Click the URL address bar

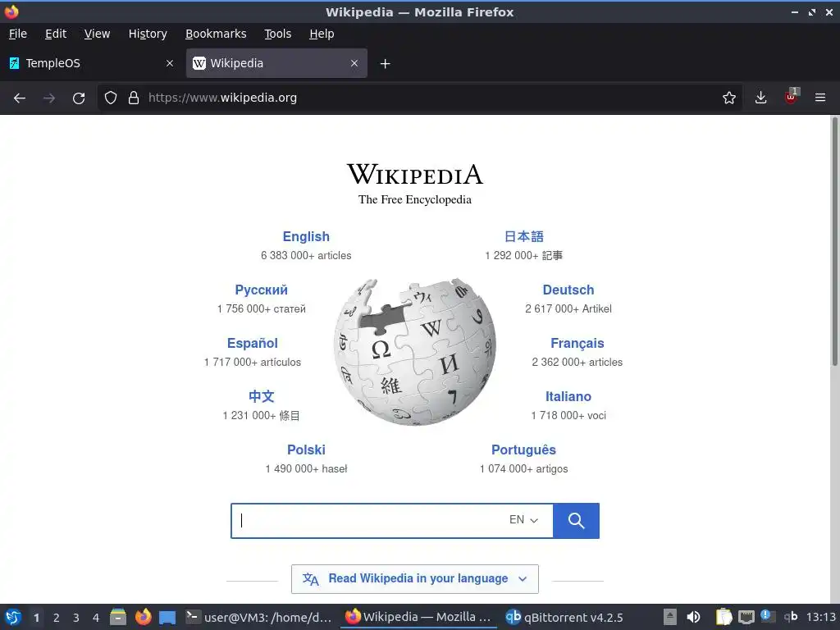coord(418,98)
